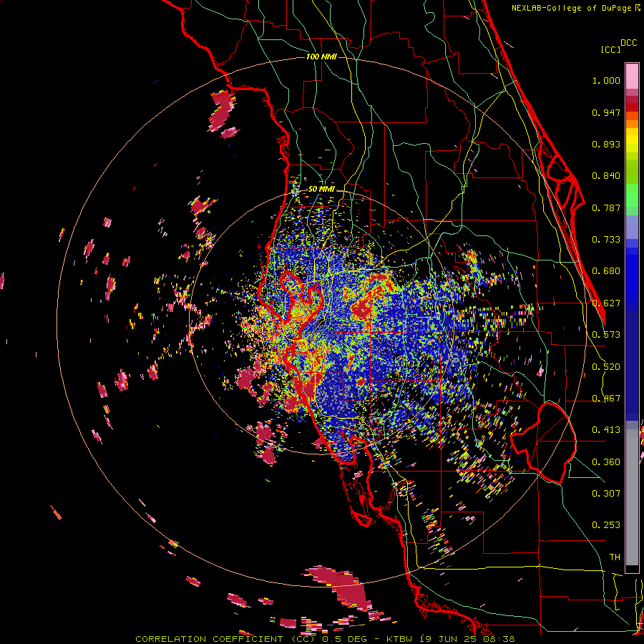Click the 1.000 value on the scale
Image resolution: width=644 pixels, height=644 pixels.
(x=606, y=80)
